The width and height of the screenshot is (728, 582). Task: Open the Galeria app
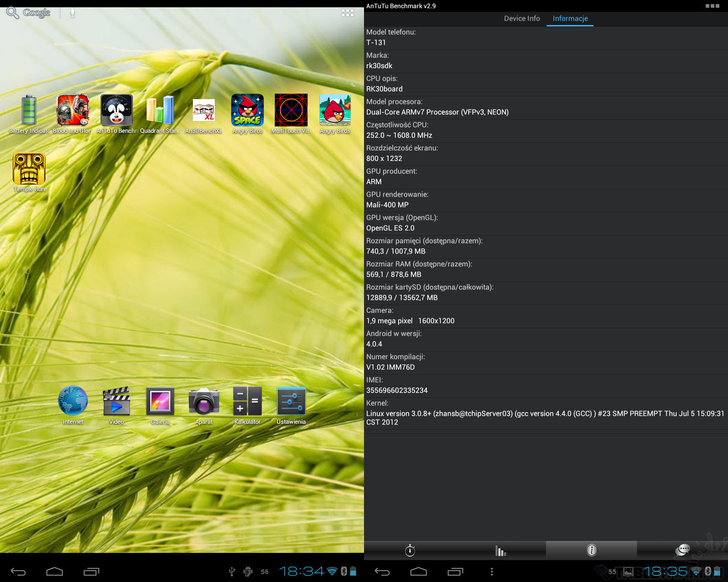point(160,401)
